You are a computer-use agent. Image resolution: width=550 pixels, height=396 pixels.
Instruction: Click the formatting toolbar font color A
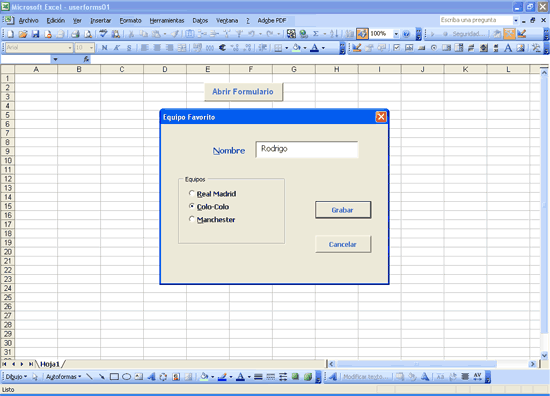[x=315, y=48]
